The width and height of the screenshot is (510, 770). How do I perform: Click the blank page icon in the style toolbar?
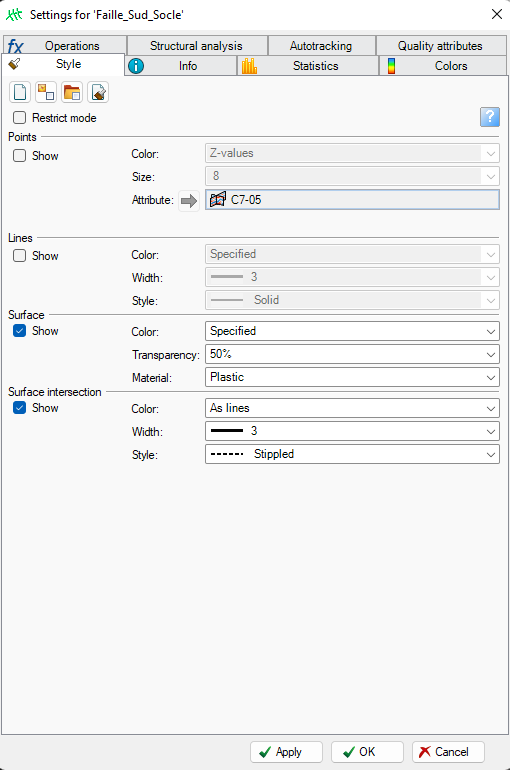[20, 92]
